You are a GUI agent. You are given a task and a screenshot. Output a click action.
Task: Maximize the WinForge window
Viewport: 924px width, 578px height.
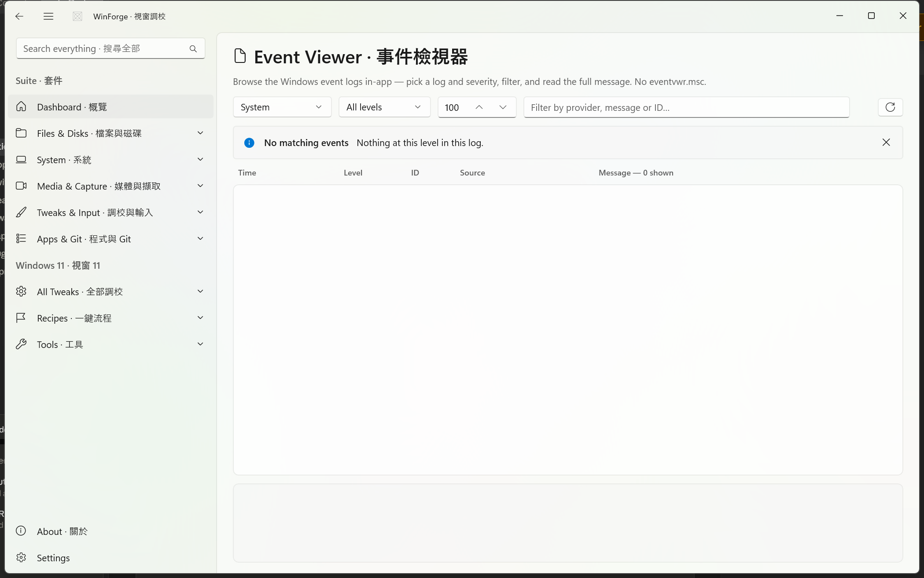coord(871,16)
